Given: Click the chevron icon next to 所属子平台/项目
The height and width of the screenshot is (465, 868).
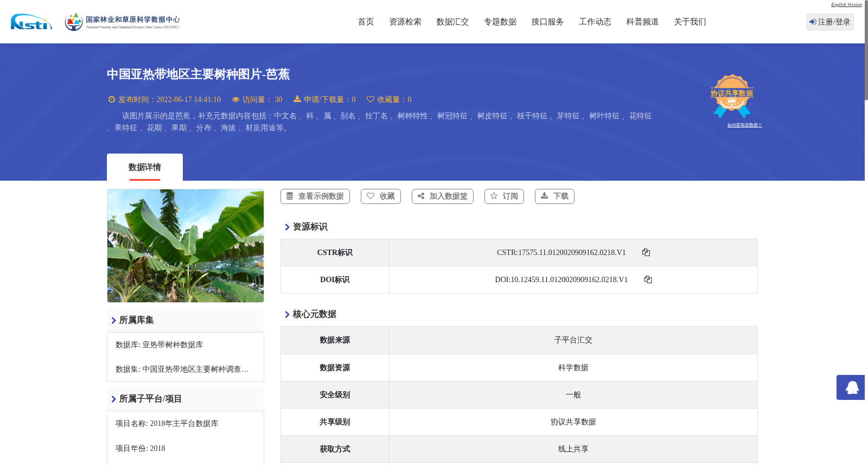Looking at the screenshot, I should (113, 399).
